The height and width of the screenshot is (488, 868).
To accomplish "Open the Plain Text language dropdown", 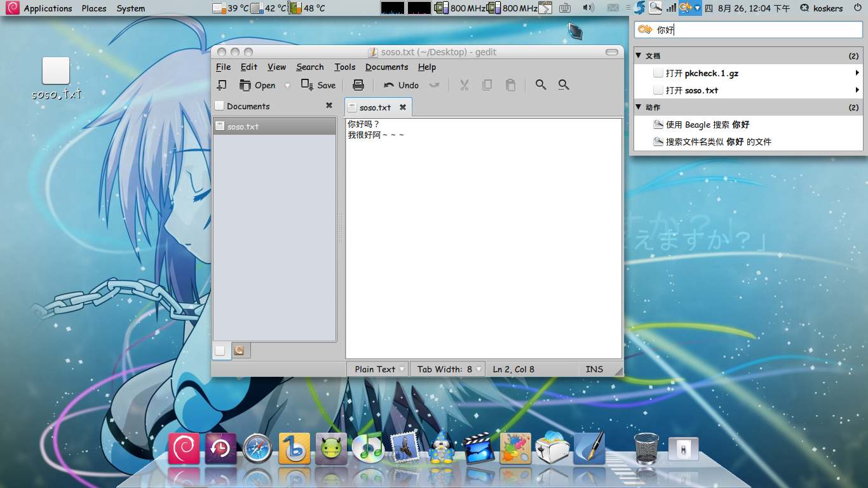I will [377, 369].
